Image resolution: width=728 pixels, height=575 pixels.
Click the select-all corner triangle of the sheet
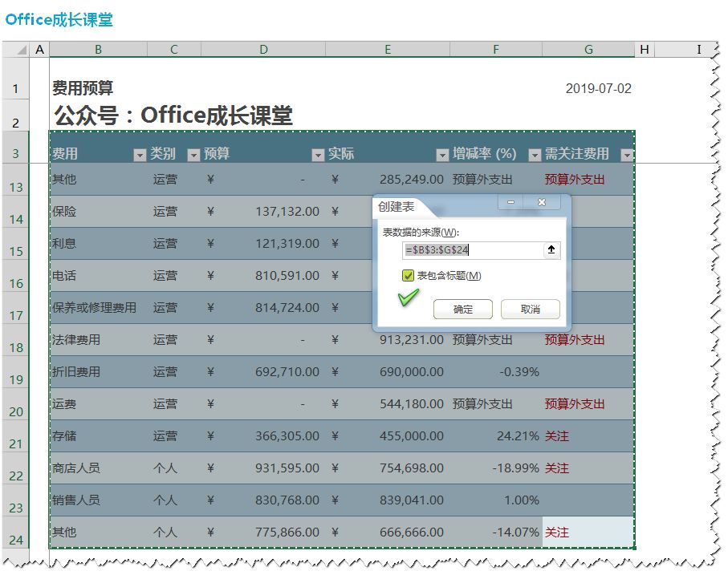22,50
